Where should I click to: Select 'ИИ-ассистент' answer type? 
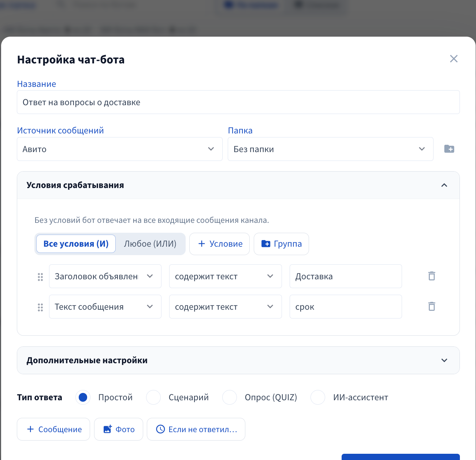tap(318, 397)
